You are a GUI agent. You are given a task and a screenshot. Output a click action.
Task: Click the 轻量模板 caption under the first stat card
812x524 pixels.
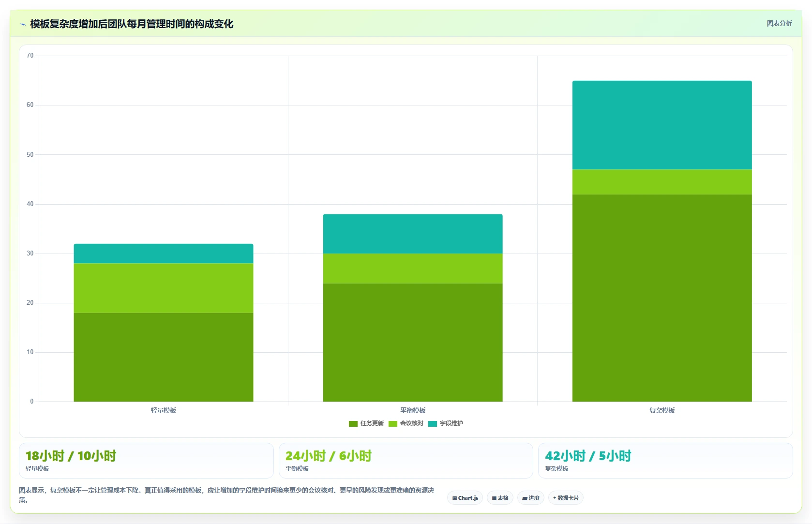(37, 468)
